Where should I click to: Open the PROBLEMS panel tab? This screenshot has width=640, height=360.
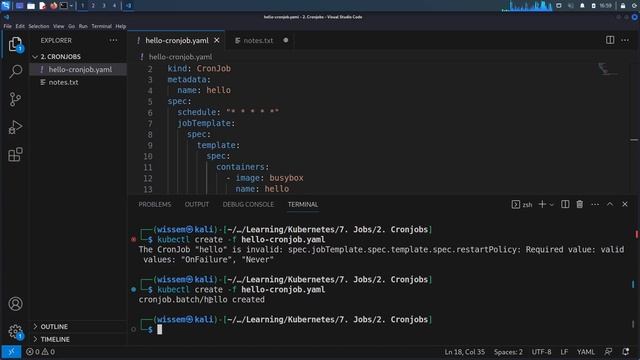pos(155,204)
